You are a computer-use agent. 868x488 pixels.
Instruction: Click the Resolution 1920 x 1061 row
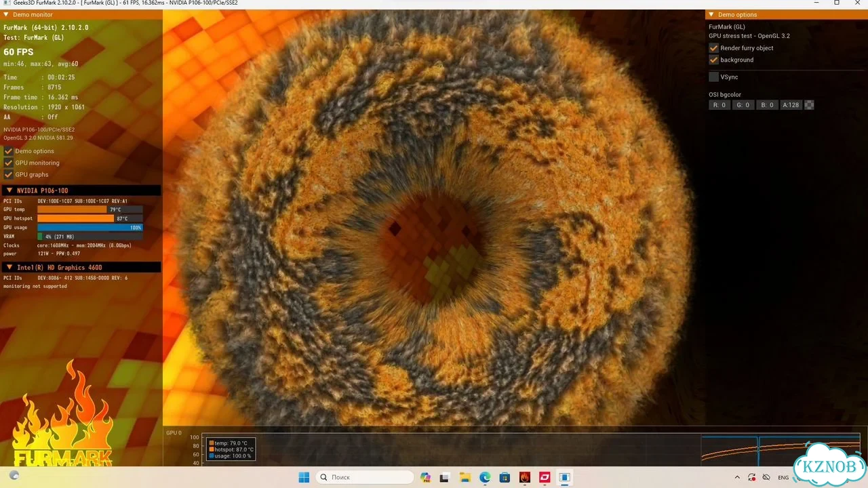44,107
